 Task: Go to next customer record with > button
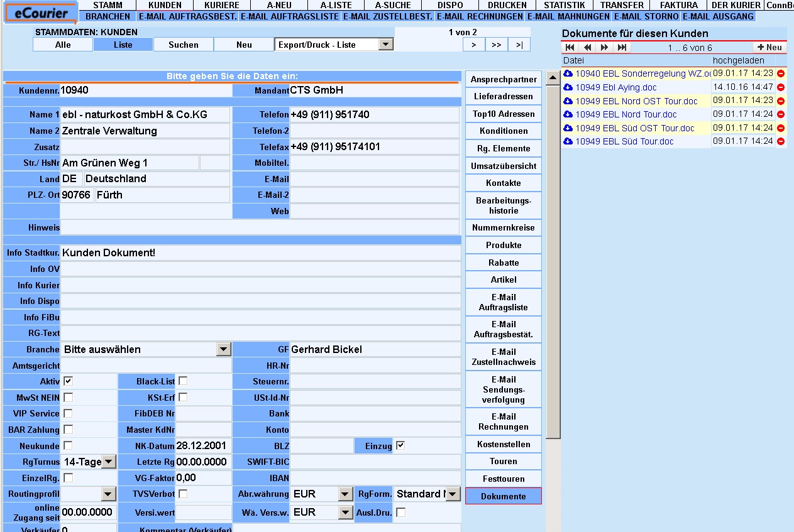(474, 45)
